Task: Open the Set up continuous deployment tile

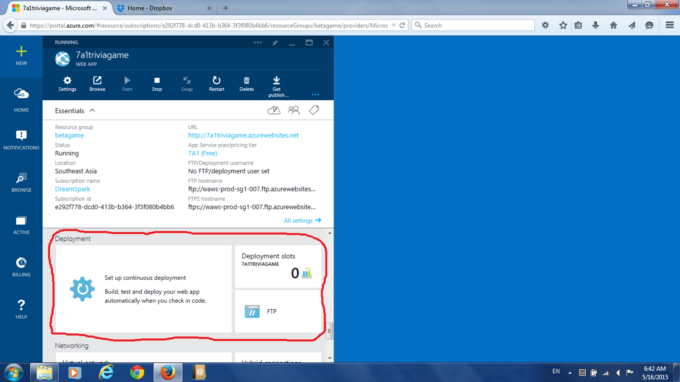Action: point(144,289)
